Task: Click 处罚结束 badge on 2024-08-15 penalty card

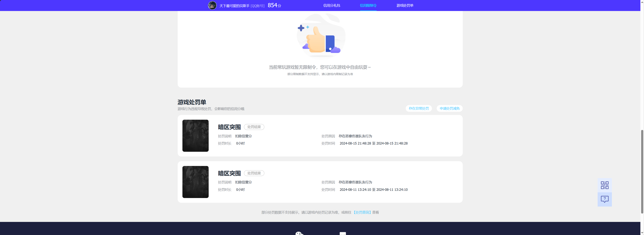Action: [254, 127]
